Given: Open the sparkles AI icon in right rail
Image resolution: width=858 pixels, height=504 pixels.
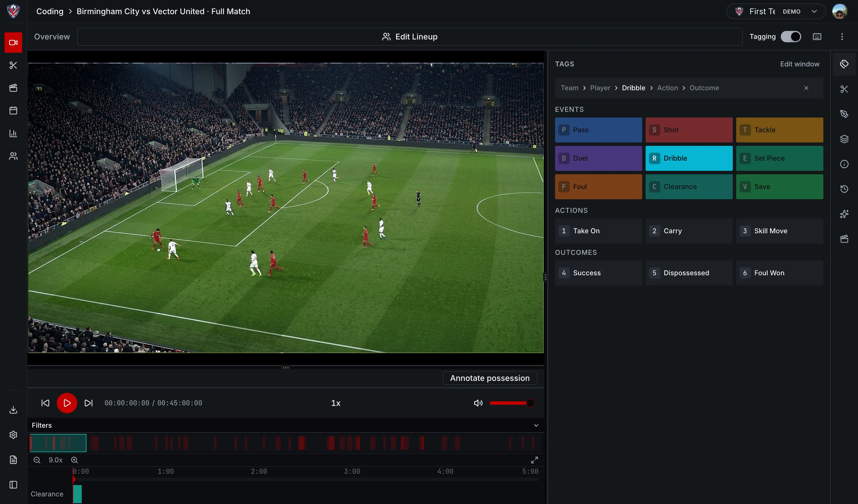Looking at the screenshot, I should (x=844, y=214).
